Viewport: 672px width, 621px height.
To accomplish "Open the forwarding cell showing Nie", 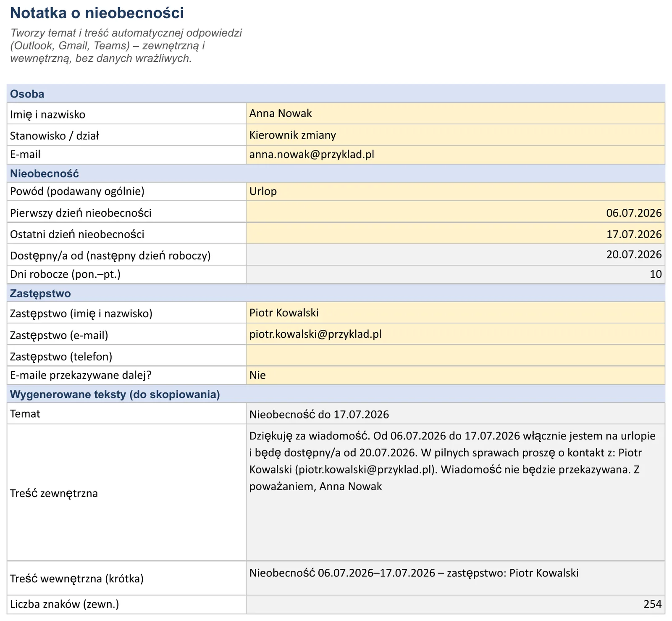I will coord(455,375).
